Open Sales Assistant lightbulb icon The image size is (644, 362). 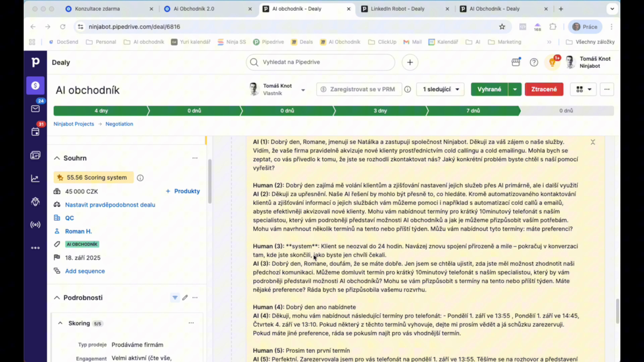[552, 62]
